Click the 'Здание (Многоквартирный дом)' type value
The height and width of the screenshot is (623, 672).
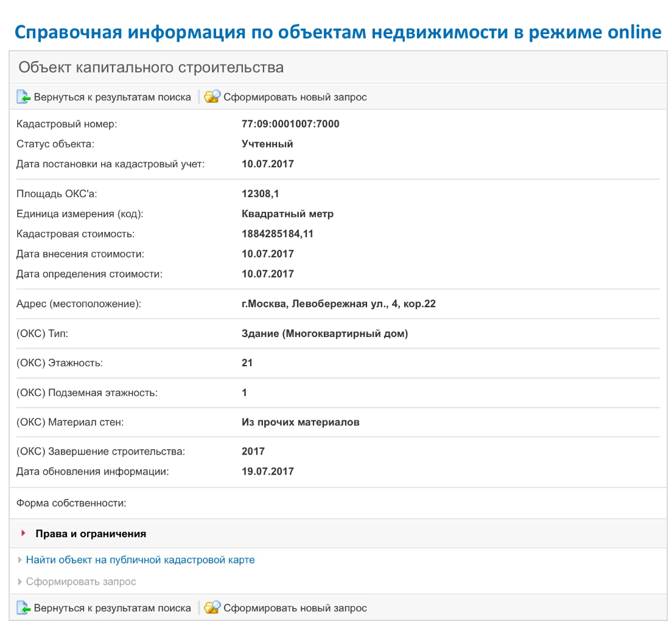[x=324, y=333]
